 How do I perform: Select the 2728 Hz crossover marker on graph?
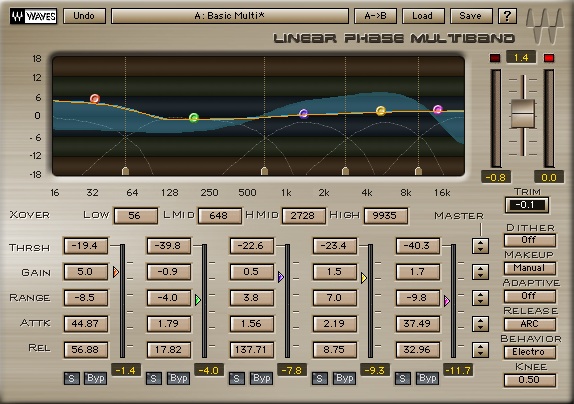[345, 171]
